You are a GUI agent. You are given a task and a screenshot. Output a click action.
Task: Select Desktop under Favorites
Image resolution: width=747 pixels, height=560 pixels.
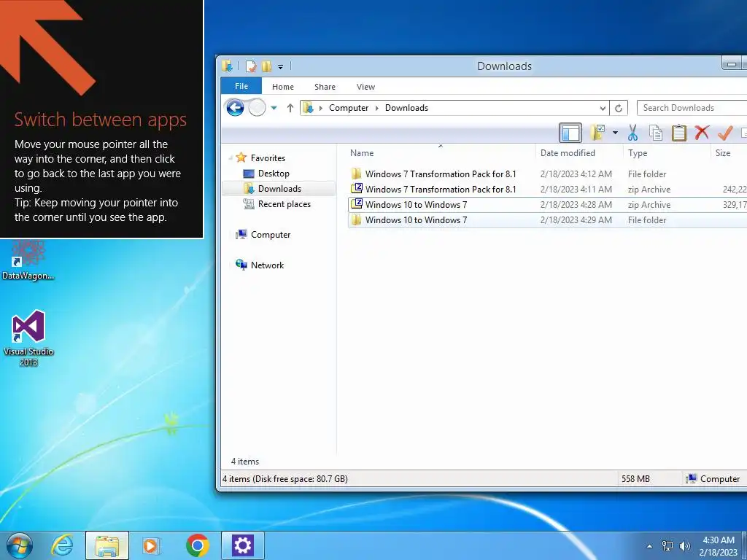tap(274, 174)
